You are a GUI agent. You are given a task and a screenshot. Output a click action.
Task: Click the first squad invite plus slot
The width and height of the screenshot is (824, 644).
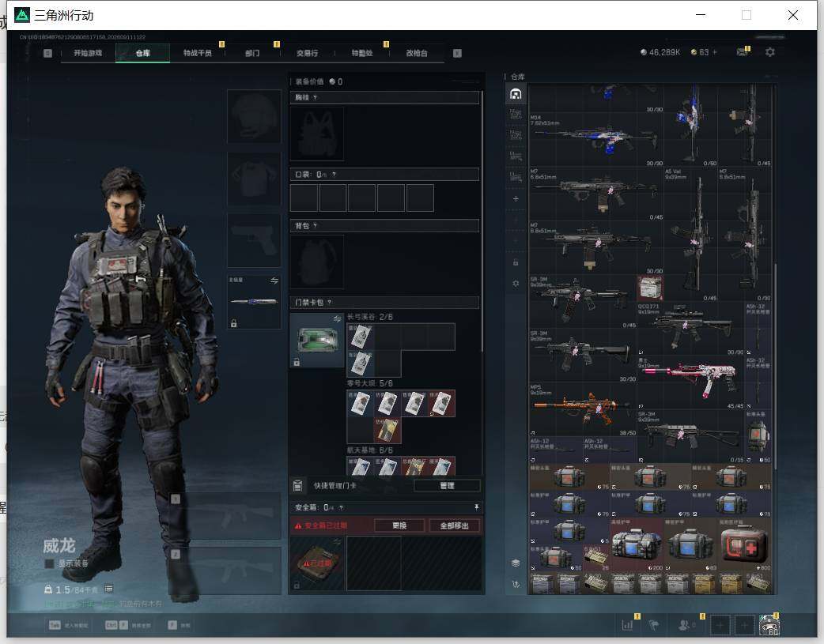(720, 624)
